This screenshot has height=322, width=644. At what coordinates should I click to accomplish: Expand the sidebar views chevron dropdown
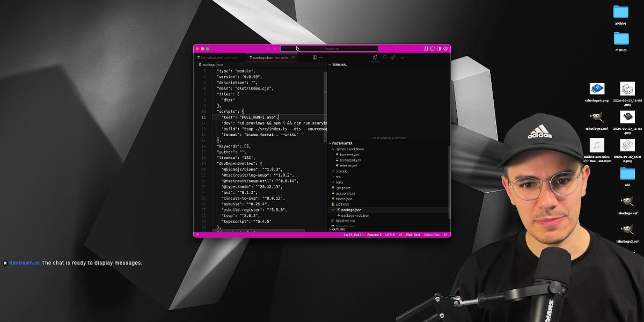point(402,57)
